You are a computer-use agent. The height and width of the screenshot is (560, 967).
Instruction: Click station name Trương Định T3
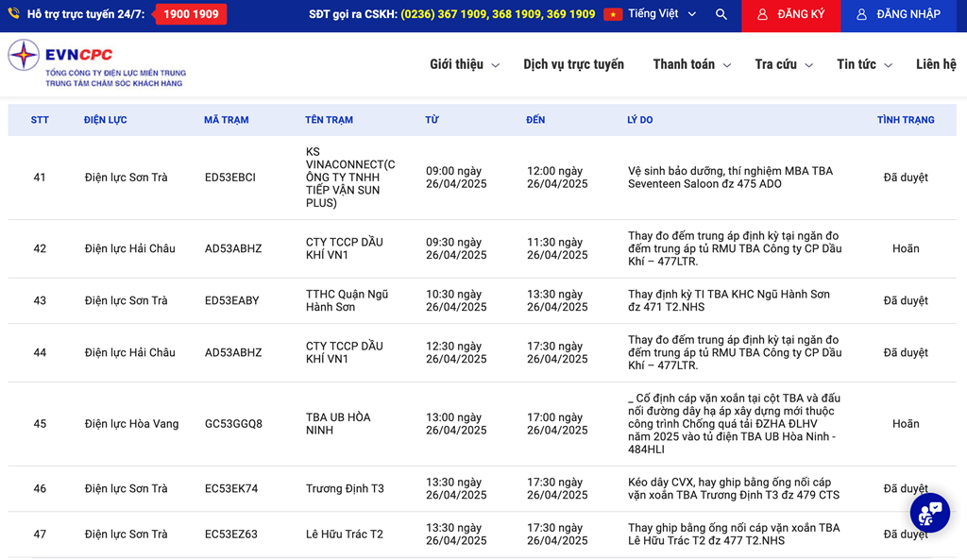pos(345,489)
